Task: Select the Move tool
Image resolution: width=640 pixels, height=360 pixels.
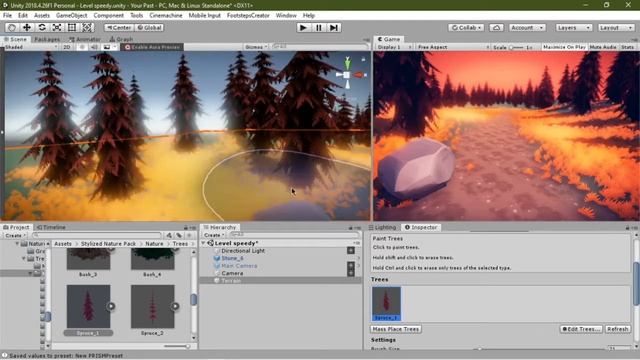Action: click(27, 27)
